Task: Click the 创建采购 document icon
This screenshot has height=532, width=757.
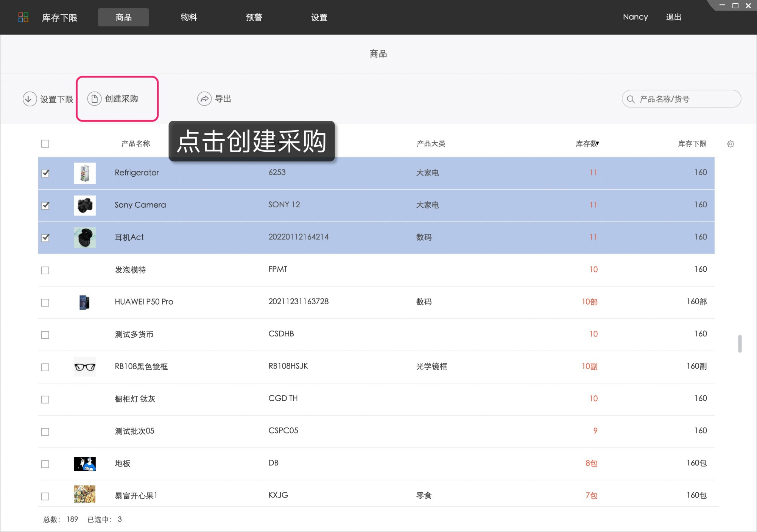Action: click(94, 99)
